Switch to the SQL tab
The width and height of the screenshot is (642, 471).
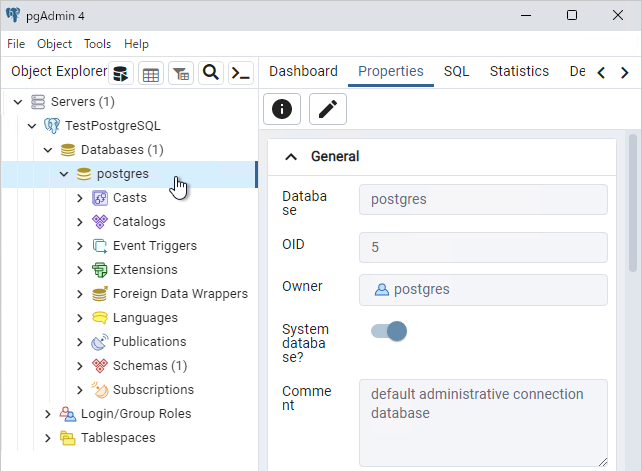tap(457, 71)
